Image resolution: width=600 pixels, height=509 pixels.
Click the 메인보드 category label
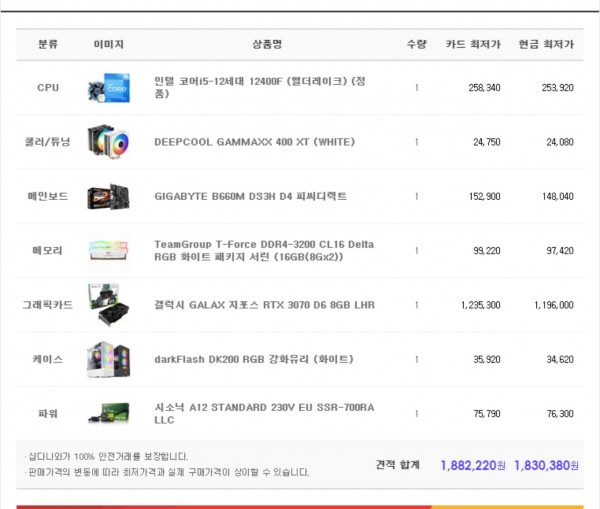pos(48,196)
